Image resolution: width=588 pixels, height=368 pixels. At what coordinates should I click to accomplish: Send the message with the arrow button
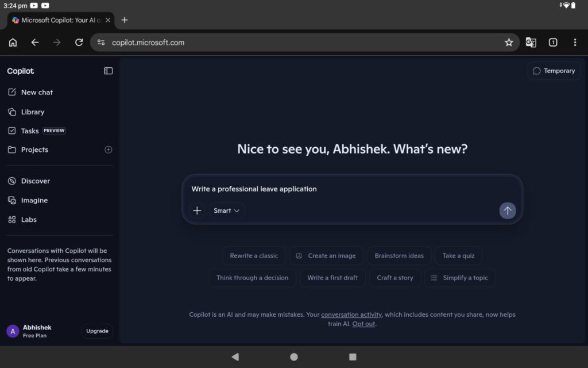[508, 210]
